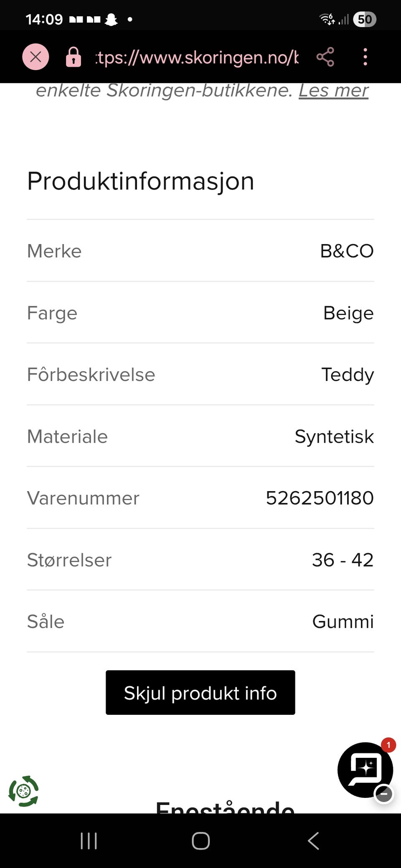Follow the Les mer link
Viewport: 401px width, 868px height.
click(x=333, y=90)
